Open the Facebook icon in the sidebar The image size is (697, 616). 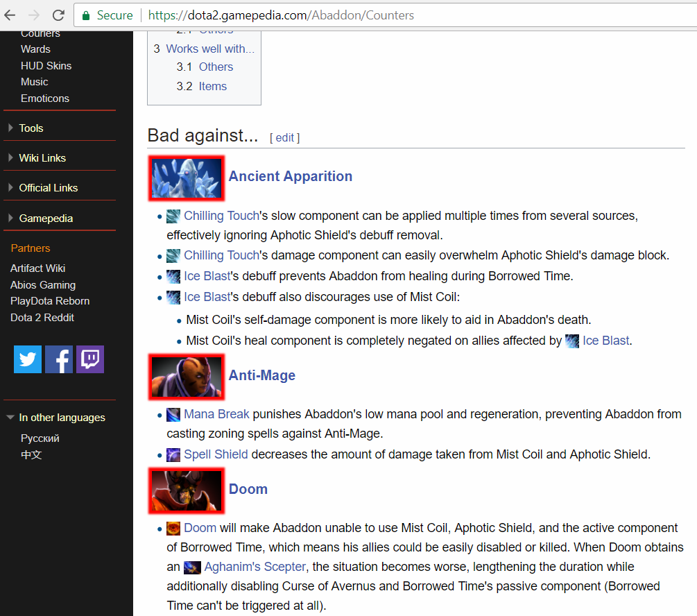[59, 359]
